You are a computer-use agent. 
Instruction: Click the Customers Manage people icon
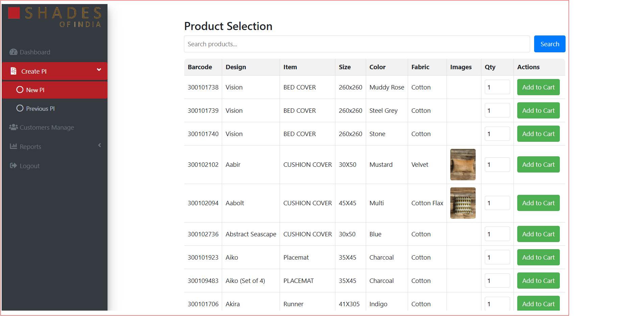(13, 127)
